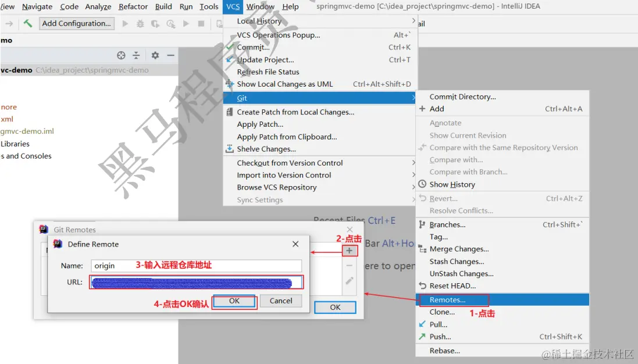
Task: Open the Refactor menu
Action: [133, 6]
